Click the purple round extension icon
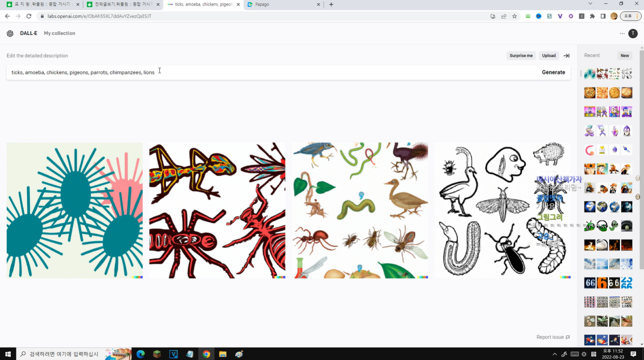The width and height of the screenshot is (644, 360). pos(571,16)
